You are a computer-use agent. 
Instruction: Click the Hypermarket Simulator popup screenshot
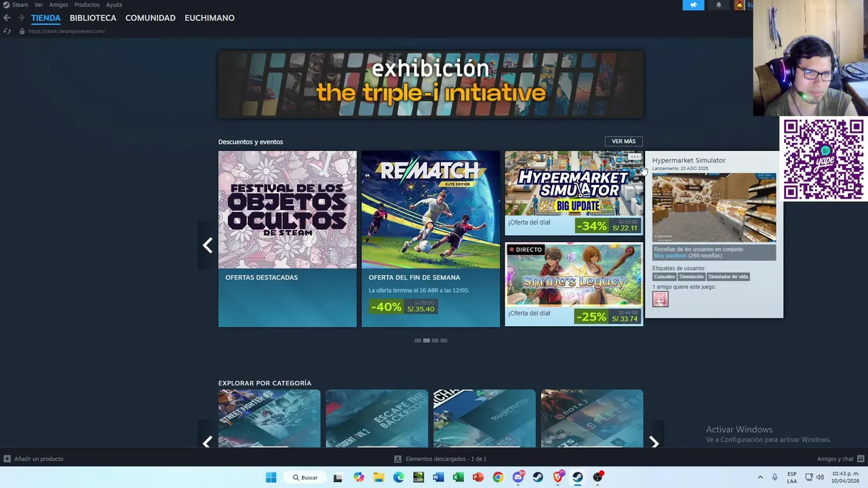(714, 207)
